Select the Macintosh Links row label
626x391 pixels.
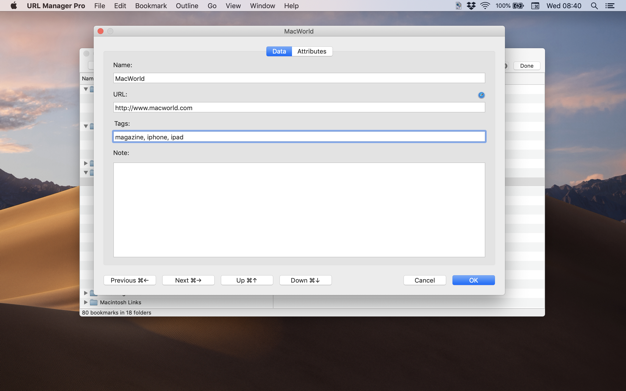tap(120, 302)
